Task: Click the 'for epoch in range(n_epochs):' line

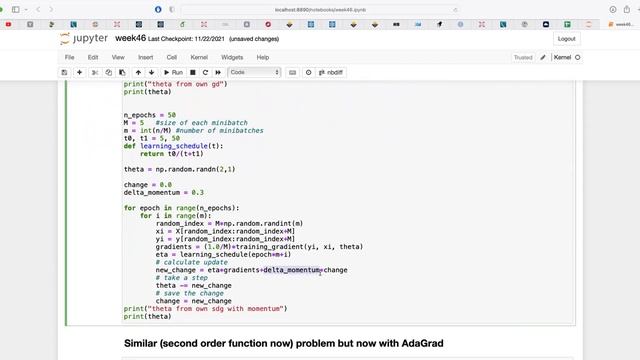Action: (x=182, y=208)
